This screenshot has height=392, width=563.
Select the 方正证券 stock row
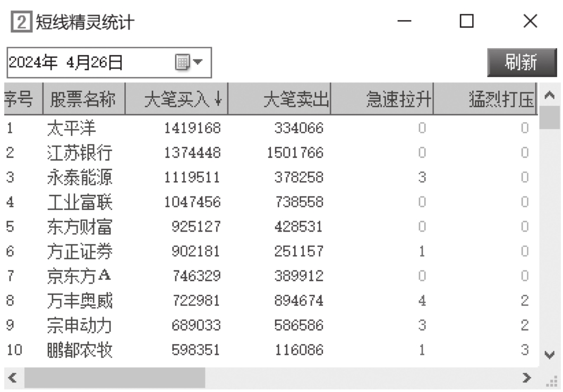pos(271,251)
